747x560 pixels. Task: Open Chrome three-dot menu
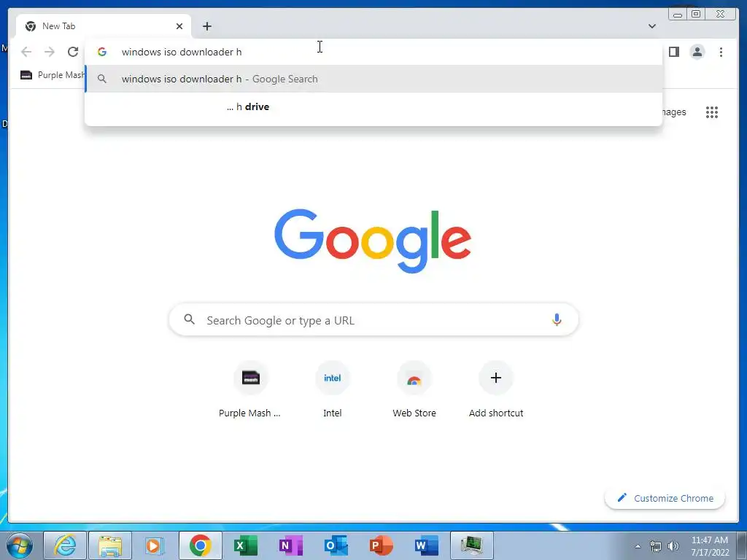click(721, 52)
